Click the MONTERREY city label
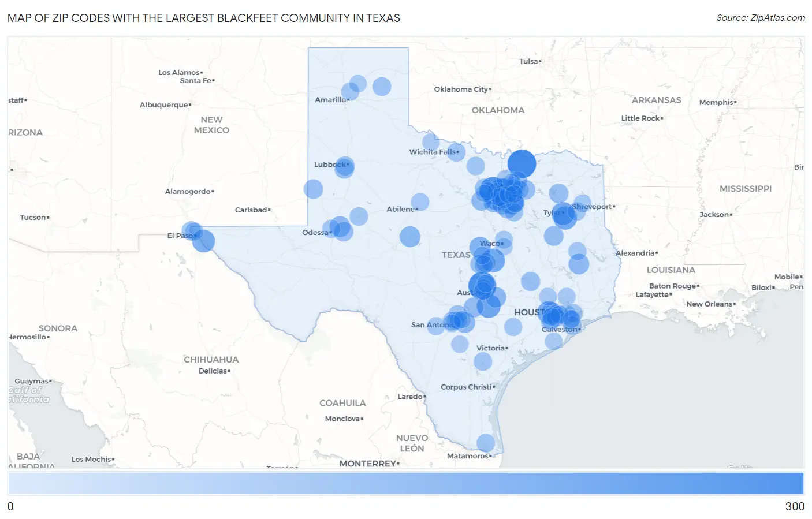Viewport: 812px width, 519px height. [x=368, y=464]
